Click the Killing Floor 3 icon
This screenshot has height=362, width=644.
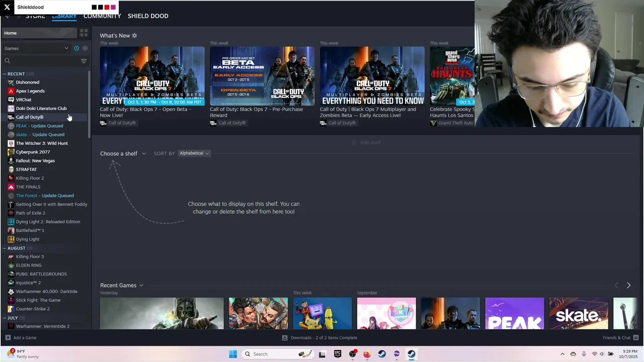(x=11, y=256)
